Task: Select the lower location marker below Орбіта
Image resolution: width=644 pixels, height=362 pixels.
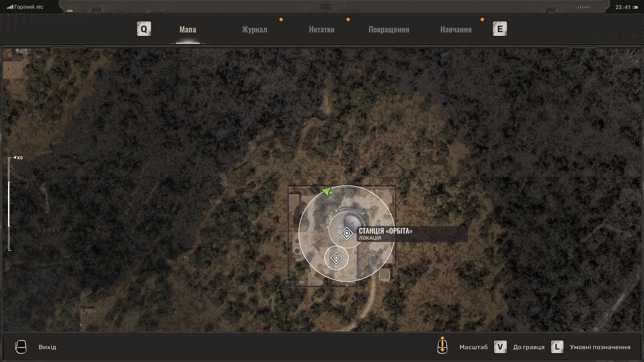Action: 336,258
